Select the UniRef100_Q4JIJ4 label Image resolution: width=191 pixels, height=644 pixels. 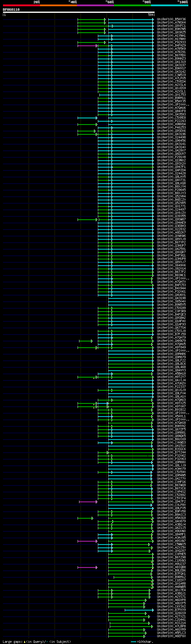171,380
